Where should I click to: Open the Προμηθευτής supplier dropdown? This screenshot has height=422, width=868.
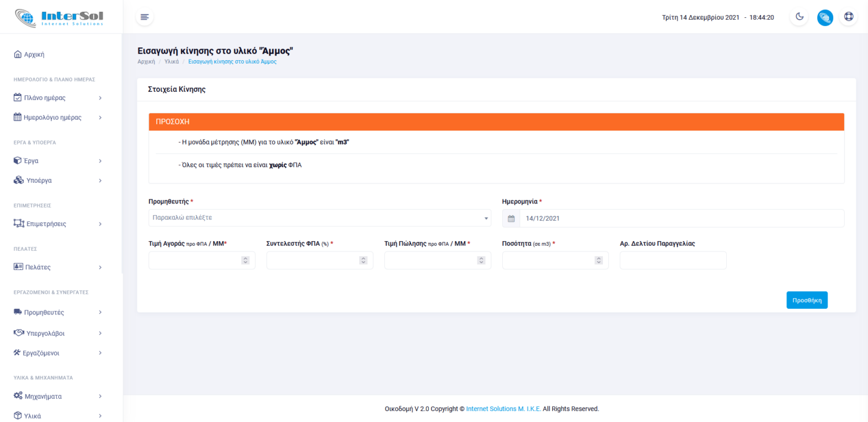point(319,218)
